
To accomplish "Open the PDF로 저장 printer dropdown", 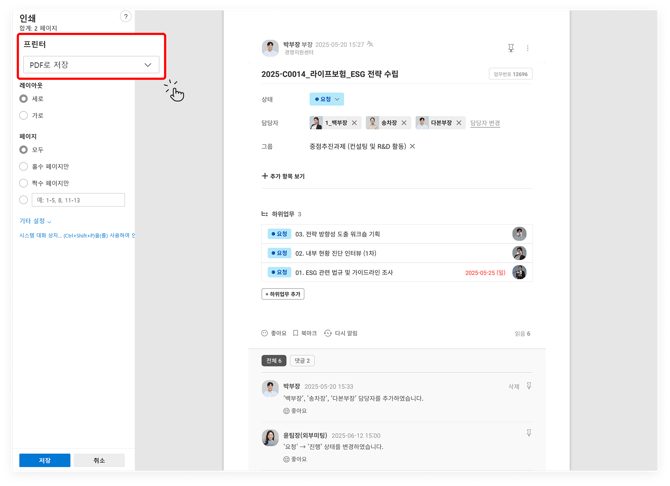I will pos(91,65).
